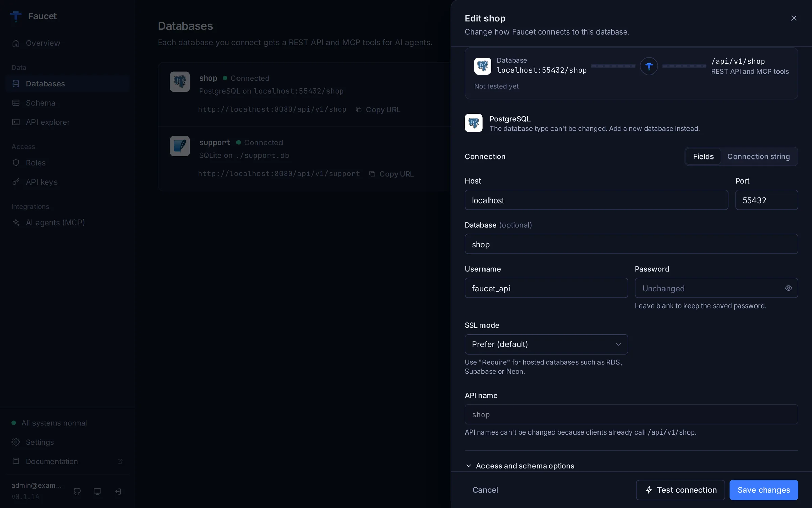The width and height of the screenshot is (812, 508).
Task: Click Save changes button
Action: point(764,490)
